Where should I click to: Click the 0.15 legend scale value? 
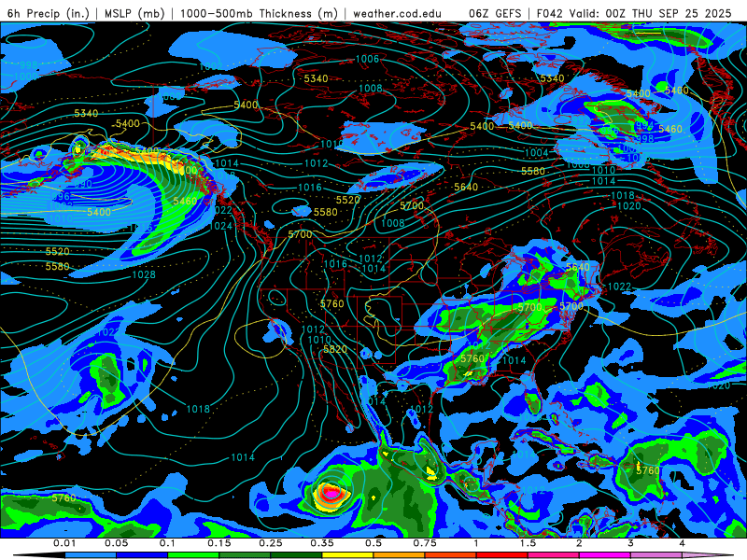tap(219, 543)
